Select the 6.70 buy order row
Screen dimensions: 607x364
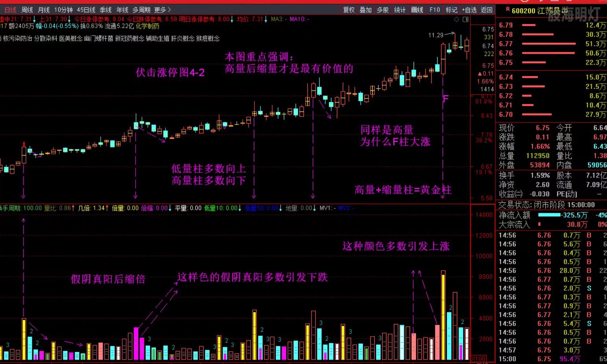click(552, 115)
